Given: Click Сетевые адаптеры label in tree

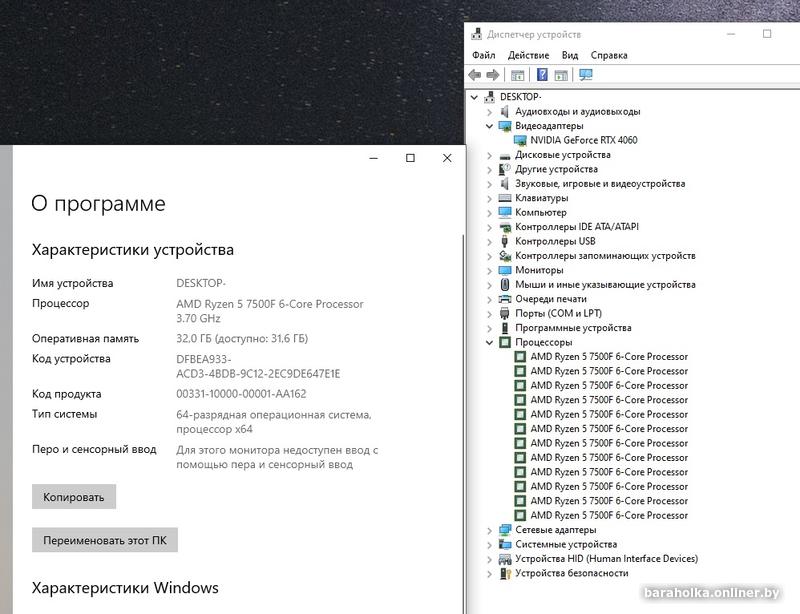Looking at the screenshot, I should coord(556,530).
